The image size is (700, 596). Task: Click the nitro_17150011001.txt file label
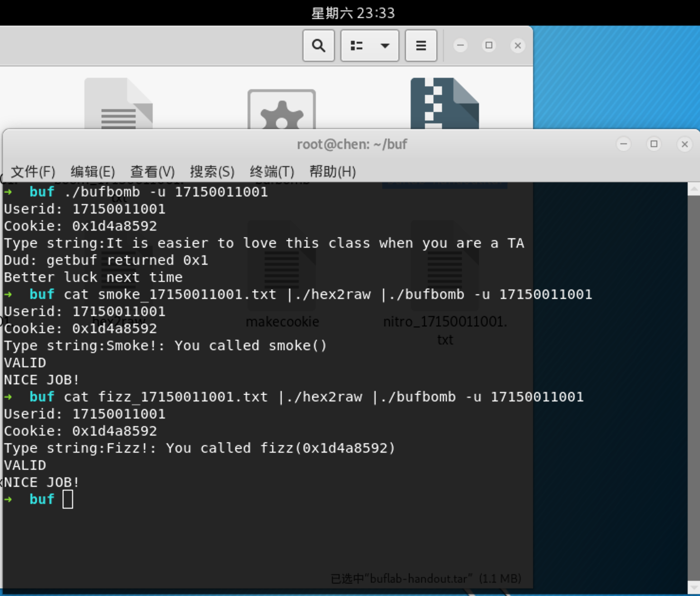click(x=445, y=331)
